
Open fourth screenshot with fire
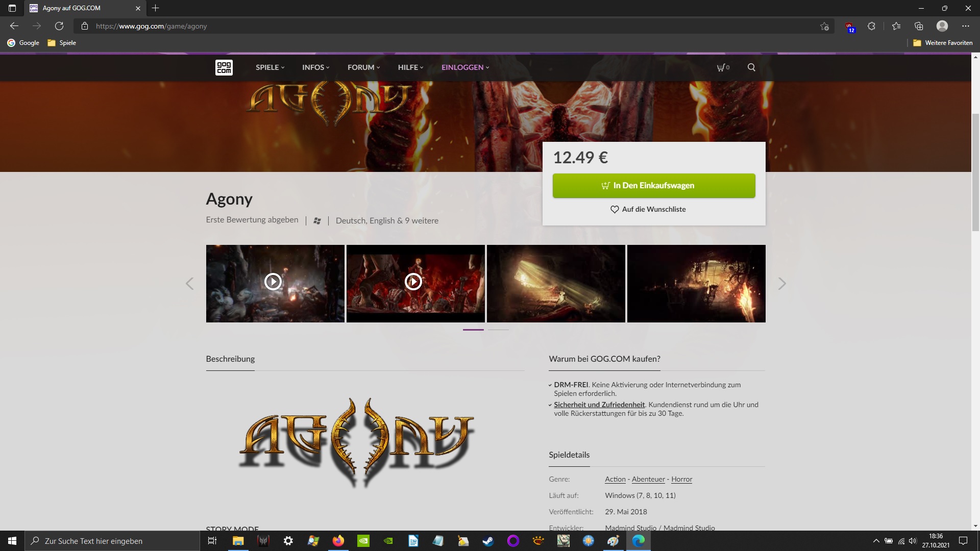point(696,284)
